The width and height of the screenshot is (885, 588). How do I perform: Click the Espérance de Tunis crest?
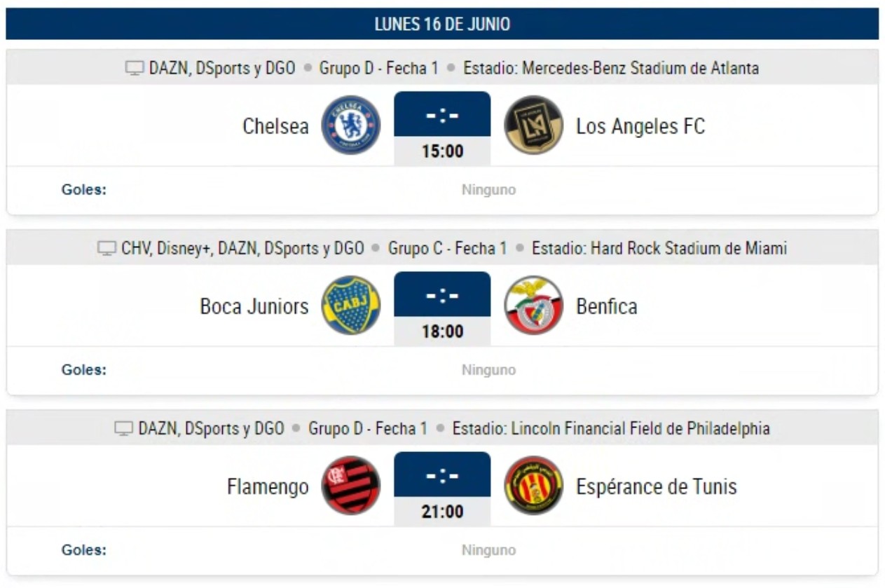(x=534, y=486)
